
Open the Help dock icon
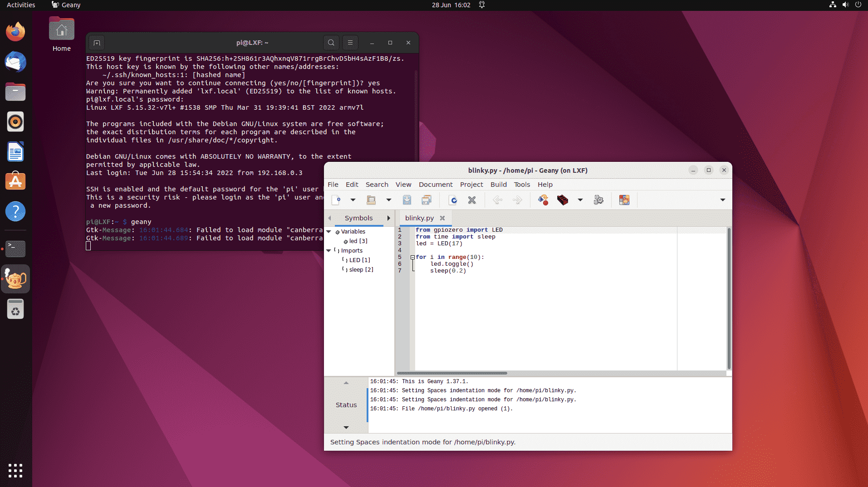[15, 211]
